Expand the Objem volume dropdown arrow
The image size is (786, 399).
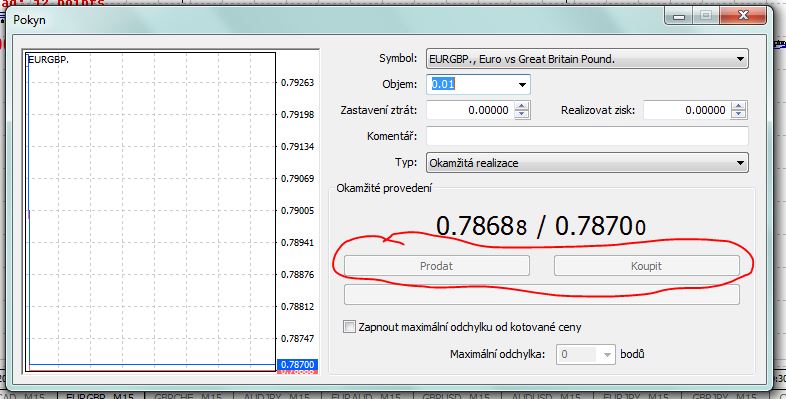(522, 84)
